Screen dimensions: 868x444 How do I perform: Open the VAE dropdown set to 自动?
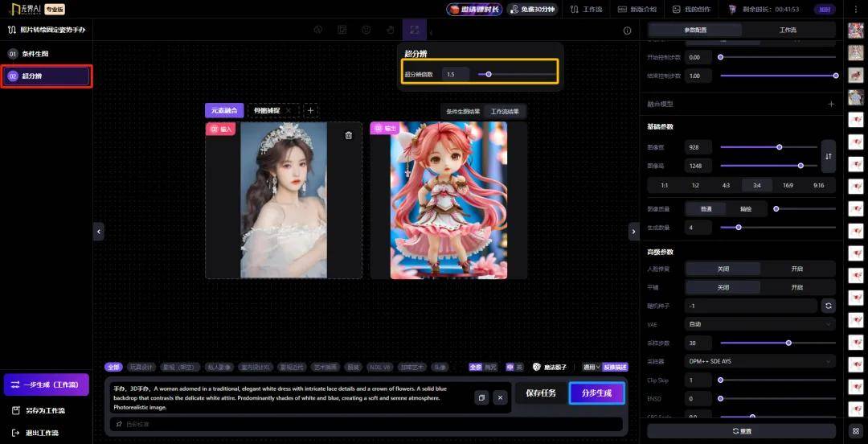[760, 324]
